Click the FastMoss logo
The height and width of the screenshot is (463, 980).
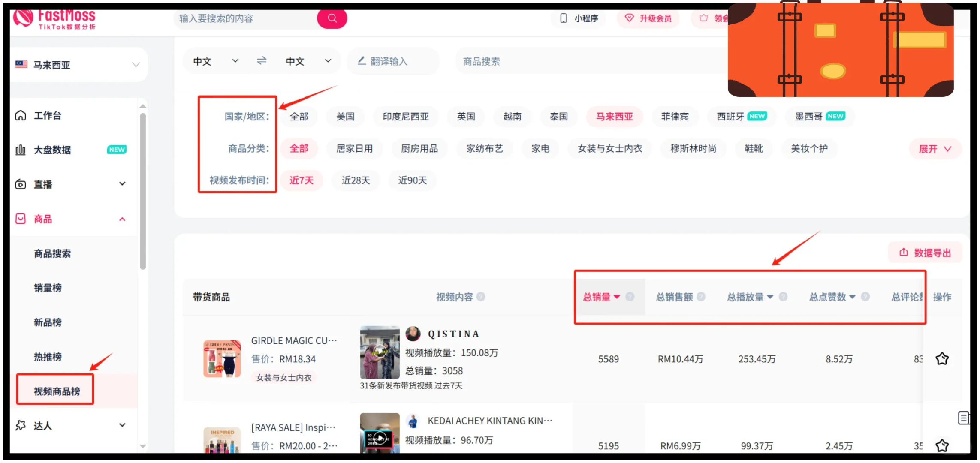click(54, 19)
